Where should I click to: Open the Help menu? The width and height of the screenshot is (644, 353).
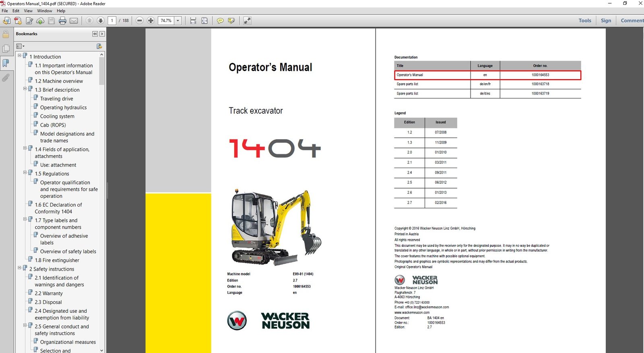pos(61,11)
